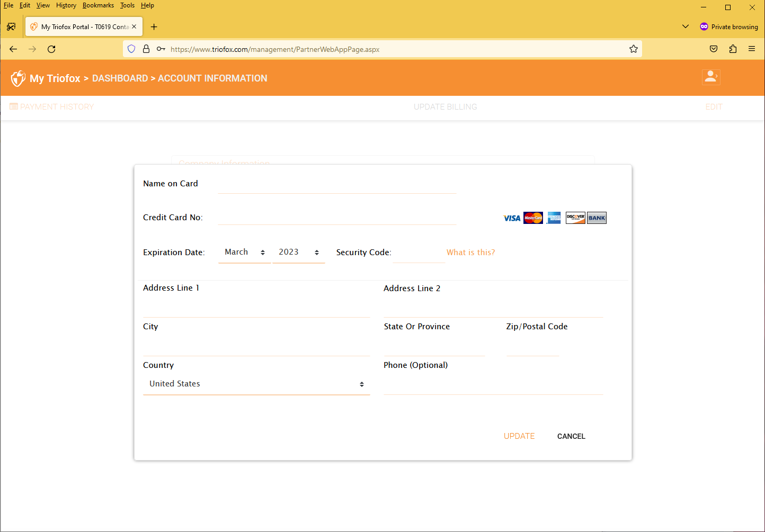Click the UPDATE button to save billing

tap(519, 436)
